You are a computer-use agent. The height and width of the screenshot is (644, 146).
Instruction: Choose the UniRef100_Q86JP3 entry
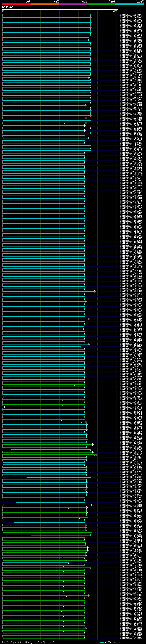[131, 299]
